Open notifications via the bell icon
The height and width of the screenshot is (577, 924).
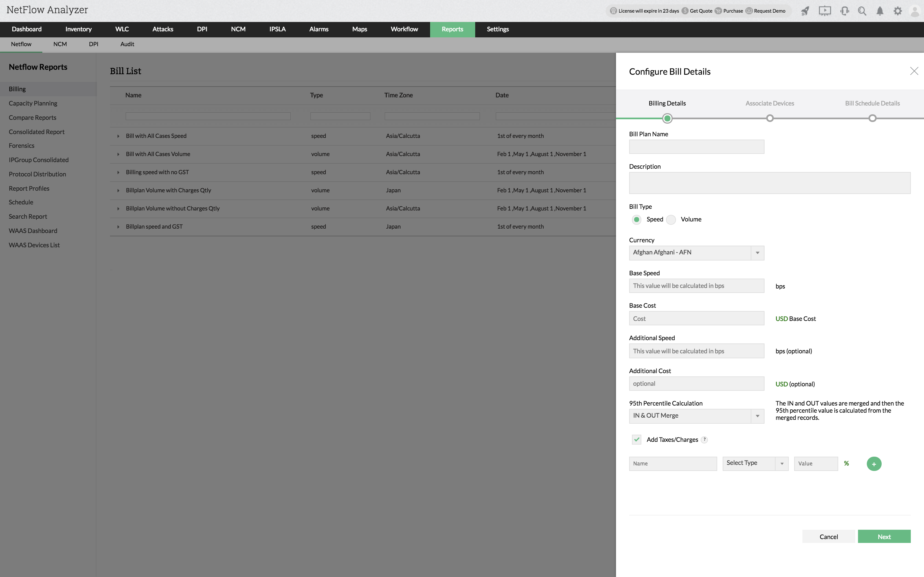(x=880, y=11)
